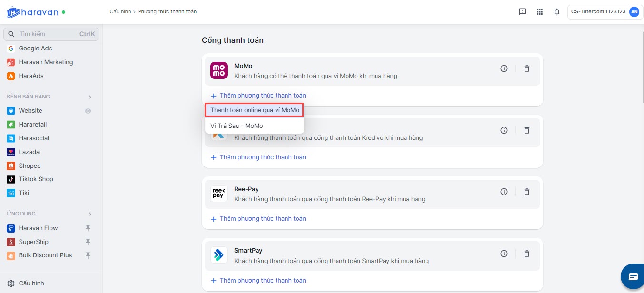Viewport: 644px width, 293px height.
Task: Click the SuperShip app icon
Action: [x=11, y=242]
